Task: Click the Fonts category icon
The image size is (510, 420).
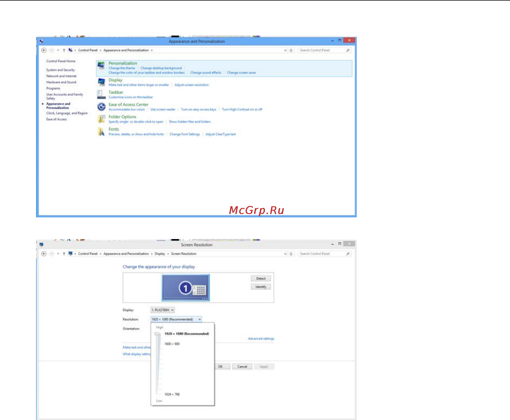Action: tap(101, 131)
